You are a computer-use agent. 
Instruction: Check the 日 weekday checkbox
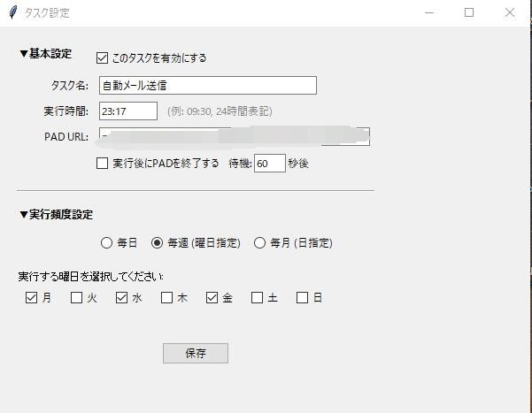[x=302, y=298]
